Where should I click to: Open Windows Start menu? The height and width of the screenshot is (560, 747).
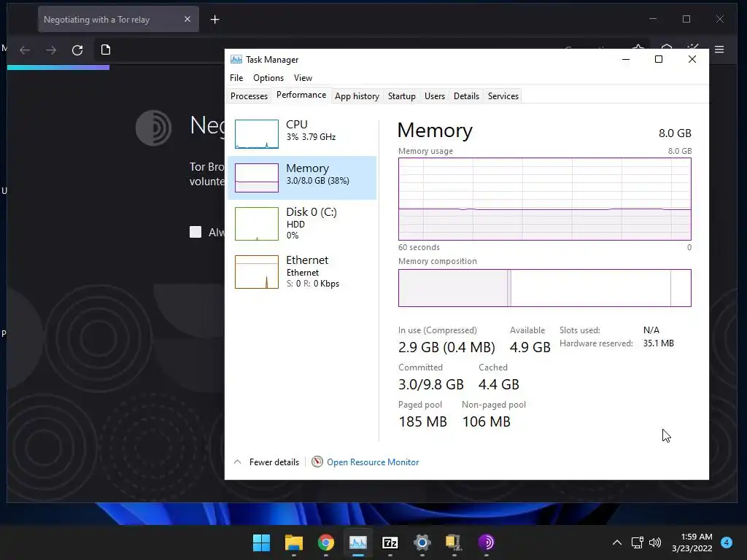(x=261, y=542)
